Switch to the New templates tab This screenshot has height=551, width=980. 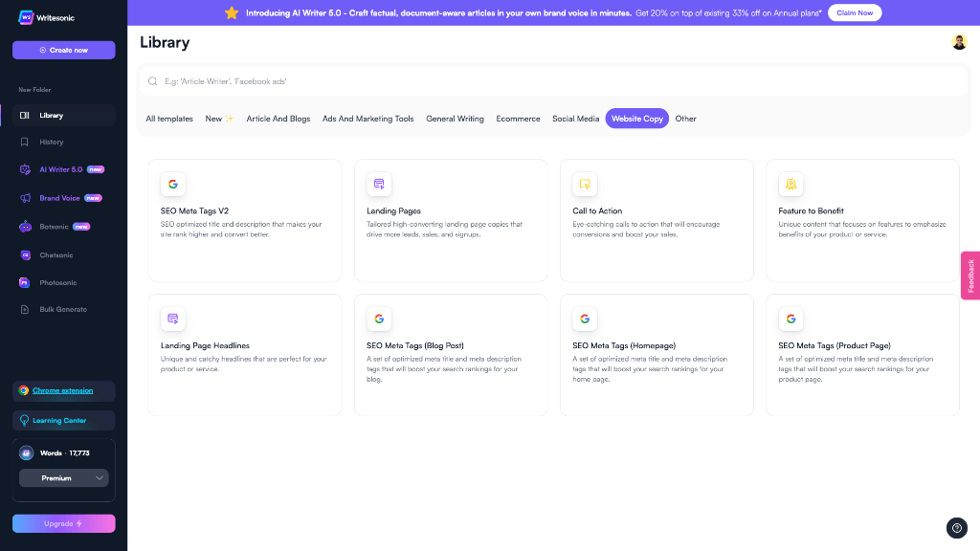click(x=219, y=119)
